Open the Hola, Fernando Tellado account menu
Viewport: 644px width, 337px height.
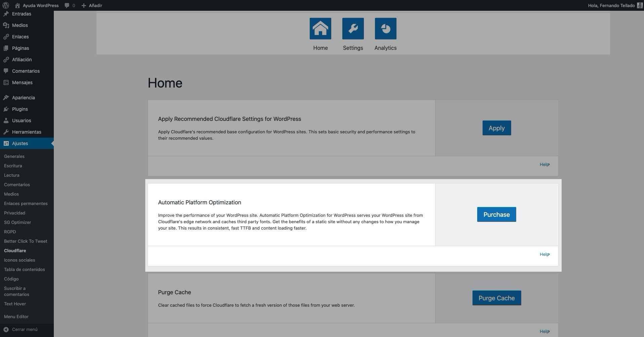point(611,5)
